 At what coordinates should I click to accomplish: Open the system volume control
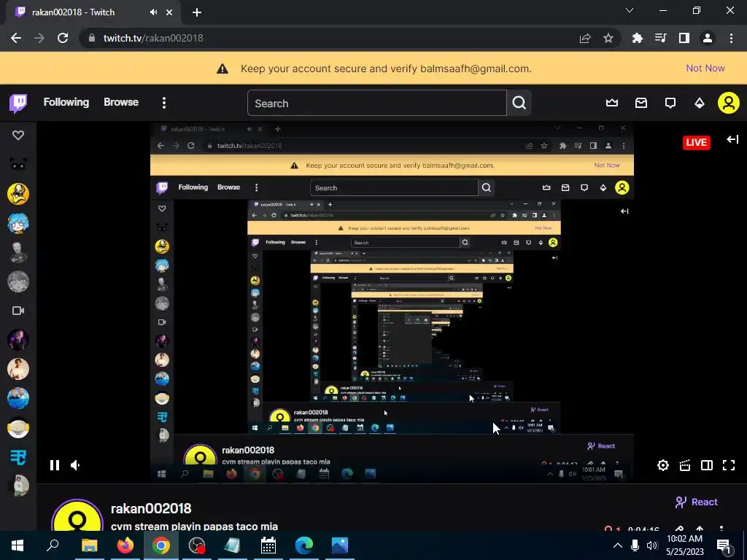tap(652, 545)
